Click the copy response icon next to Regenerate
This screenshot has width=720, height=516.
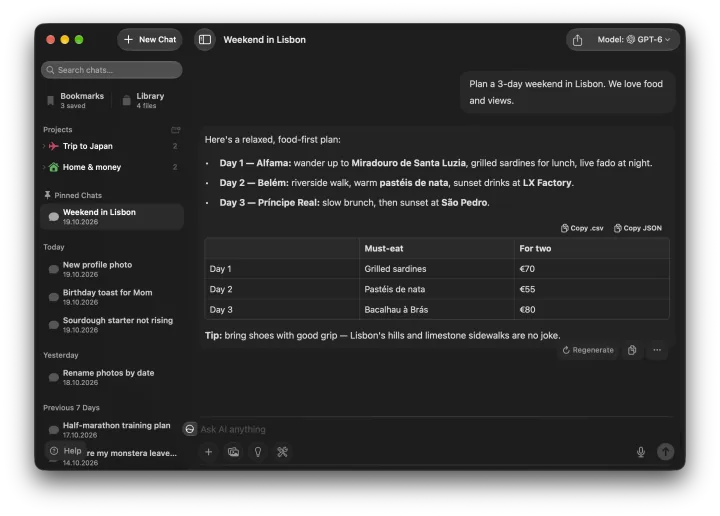(x=632, y=350)
